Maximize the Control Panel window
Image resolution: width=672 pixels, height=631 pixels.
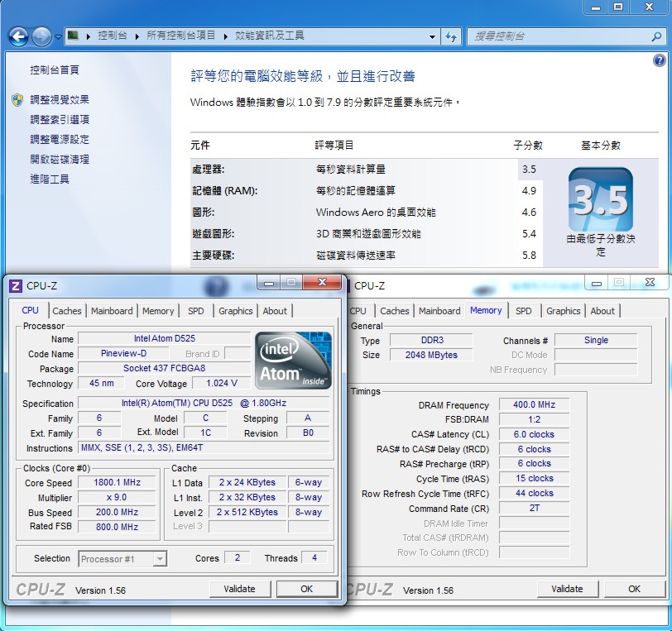point(618,7)
